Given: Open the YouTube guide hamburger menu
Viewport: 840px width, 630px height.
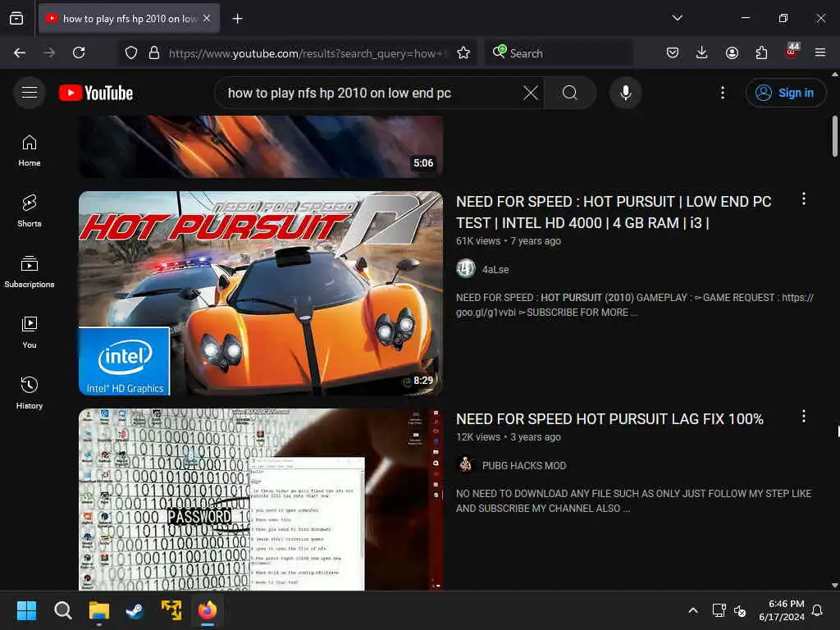Looking at the screenshot, I should 30,92.
